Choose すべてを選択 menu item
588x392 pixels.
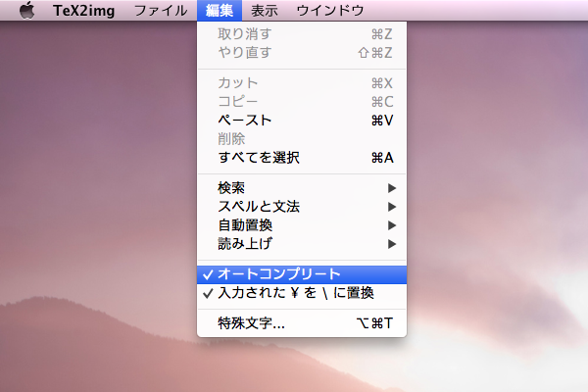coord(302,158)
